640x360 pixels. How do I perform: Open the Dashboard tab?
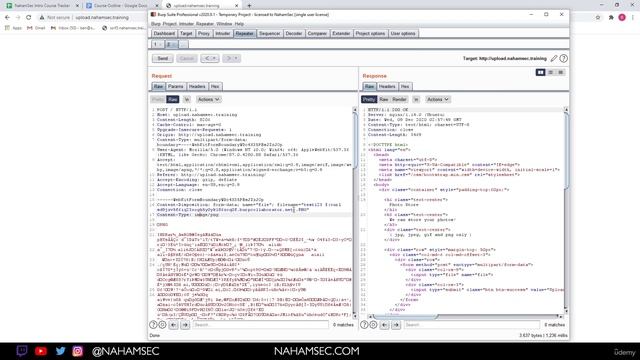pos(164,33)
